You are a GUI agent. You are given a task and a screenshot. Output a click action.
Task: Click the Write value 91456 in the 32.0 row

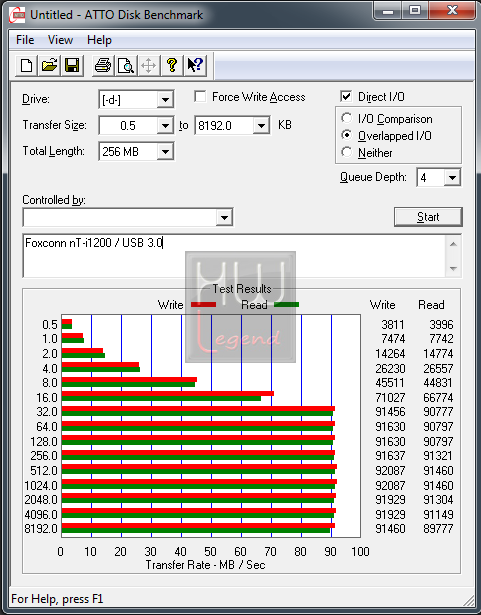click(390, 412)
